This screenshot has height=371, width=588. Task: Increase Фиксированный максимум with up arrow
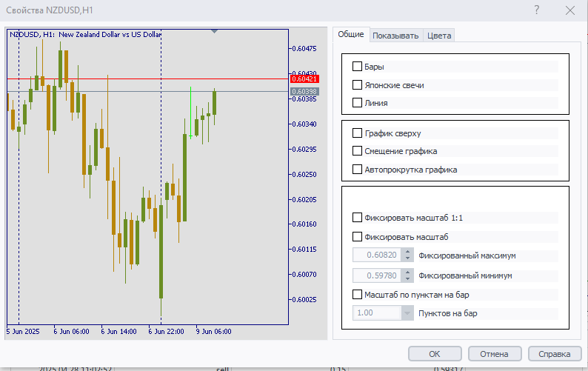[x=407, y=252]
